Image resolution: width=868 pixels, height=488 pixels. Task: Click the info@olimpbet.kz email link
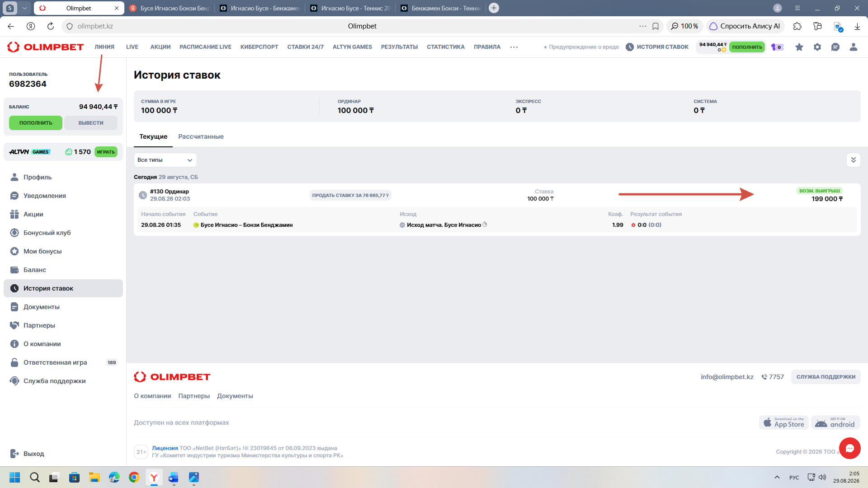click(x=727, y=377)
